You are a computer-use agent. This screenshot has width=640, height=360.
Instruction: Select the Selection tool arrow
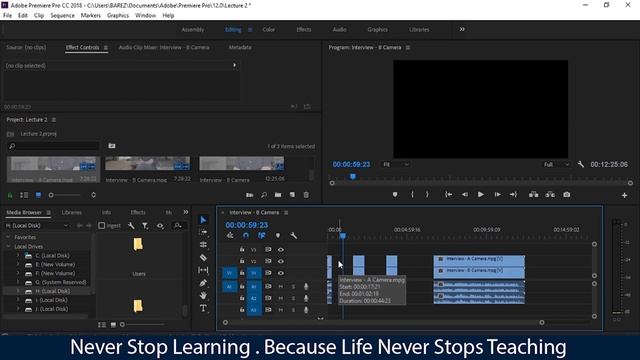[x=203, y=220]
